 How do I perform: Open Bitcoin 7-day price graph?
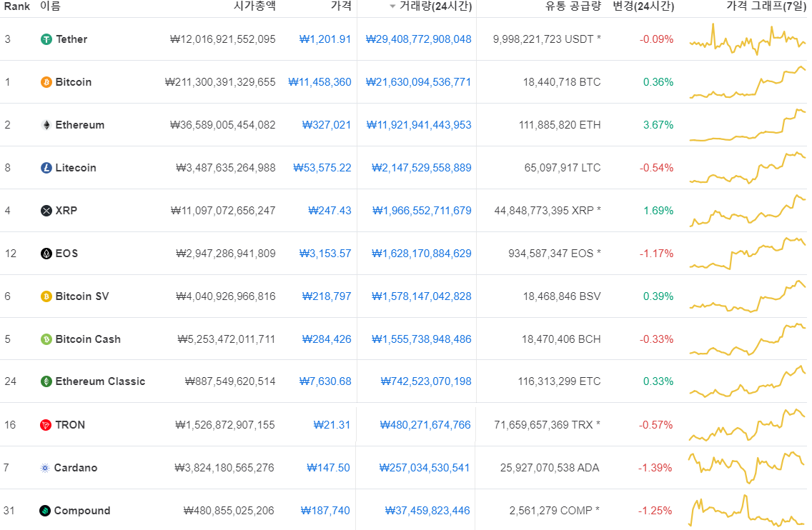pyautogui.click(x=747, y=81)
